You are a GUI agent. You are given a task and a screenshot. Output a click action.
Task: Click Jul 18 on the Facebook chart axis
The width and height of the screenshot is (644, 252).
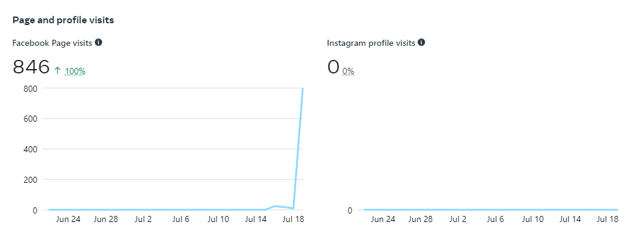coord(294,219)
